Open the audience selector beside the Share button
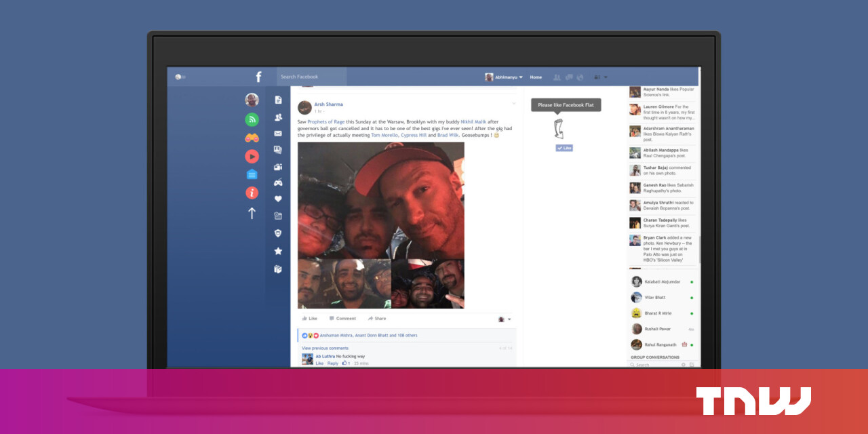 pyautogui.click(x=505, y=319)
